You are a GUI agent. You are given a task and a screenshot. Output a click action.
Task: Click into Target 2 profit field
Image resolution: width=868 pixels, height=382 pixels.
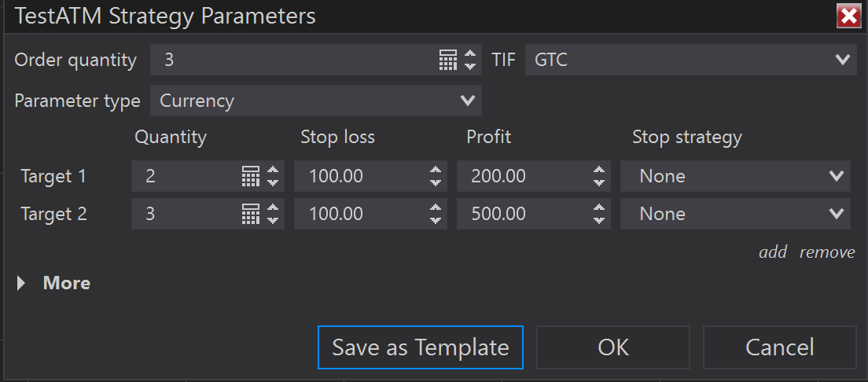tap(523, 214)
